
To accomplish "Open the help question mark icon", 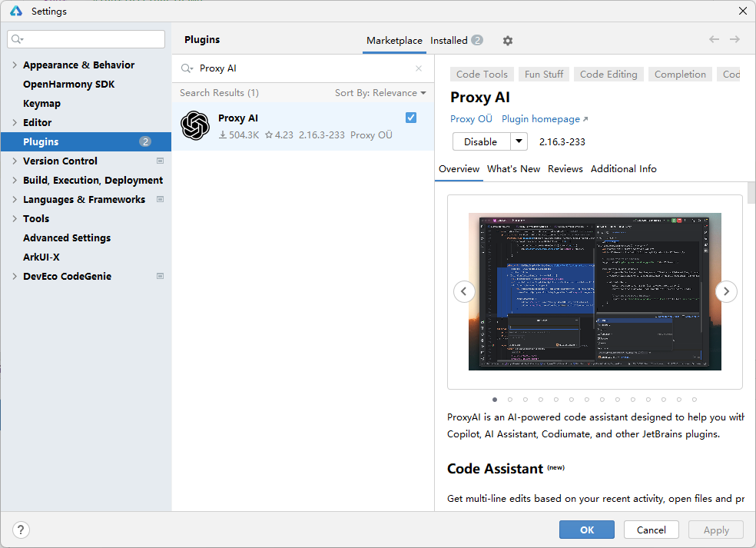I will click(x=22, y=530).
